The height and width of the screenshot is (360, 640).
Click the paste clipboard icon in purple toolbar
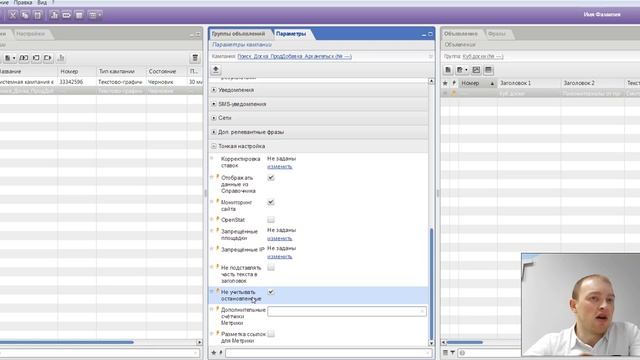38,15
